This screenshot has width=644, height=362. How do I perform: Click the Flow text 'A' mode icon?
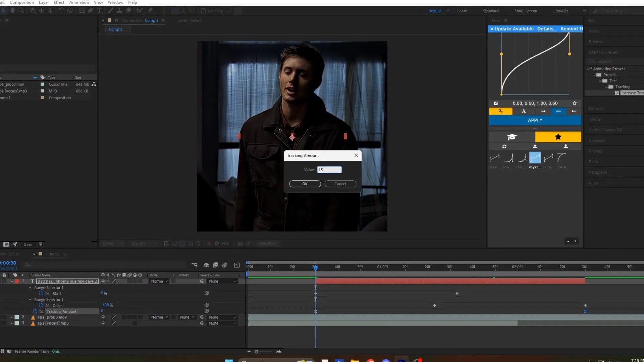524,111
